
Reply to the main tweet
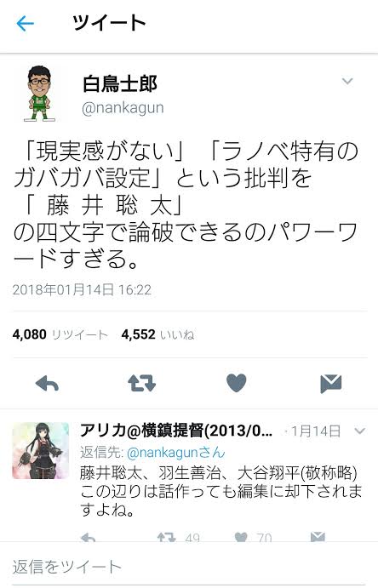click(47, 384)
